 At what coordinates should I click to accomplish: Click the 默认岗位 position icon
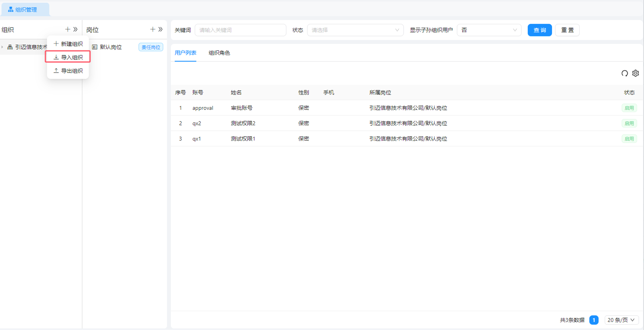[95, 47]
